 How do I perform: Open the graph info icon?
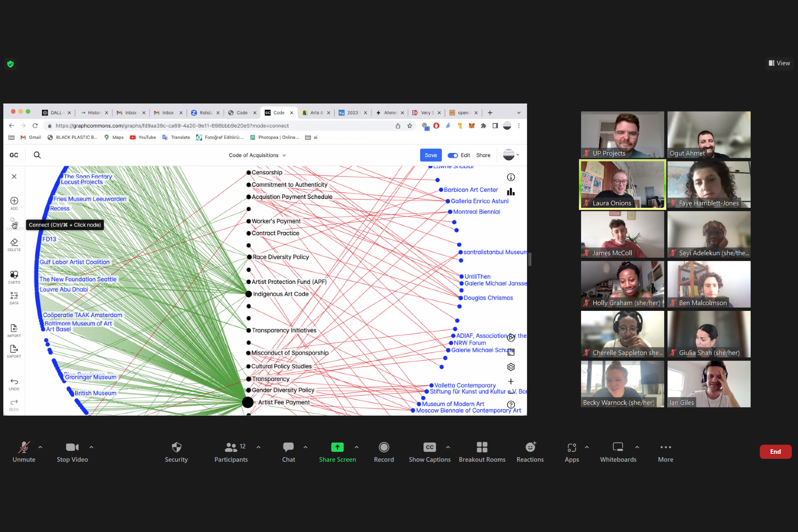tap(511, 177)
